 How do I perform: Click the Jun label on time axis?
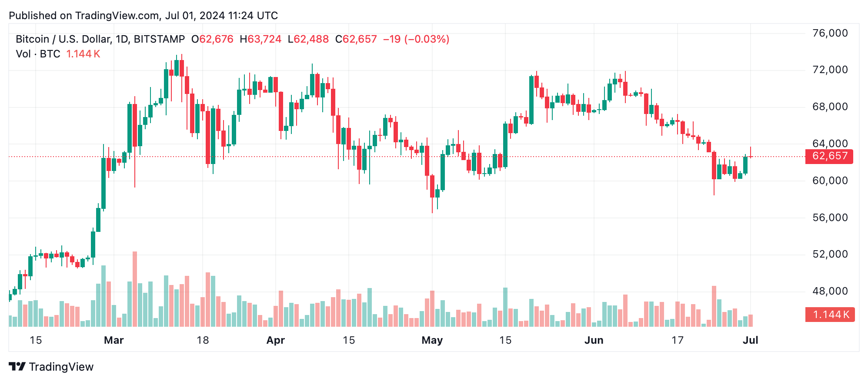[594, 340]
